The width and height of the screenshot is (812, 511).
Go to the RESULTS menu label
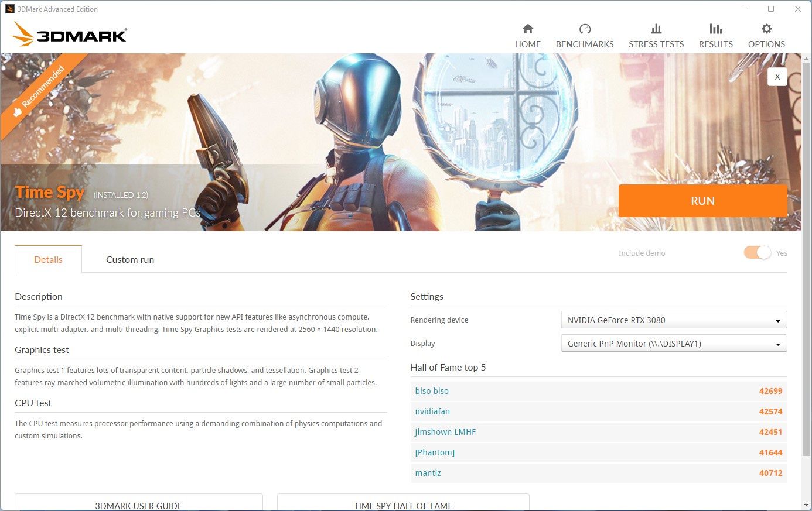716,44
